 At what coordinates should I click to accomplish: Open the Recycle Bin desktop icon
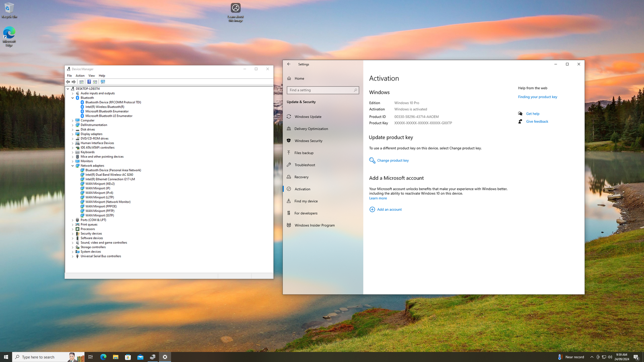[9, 10]
